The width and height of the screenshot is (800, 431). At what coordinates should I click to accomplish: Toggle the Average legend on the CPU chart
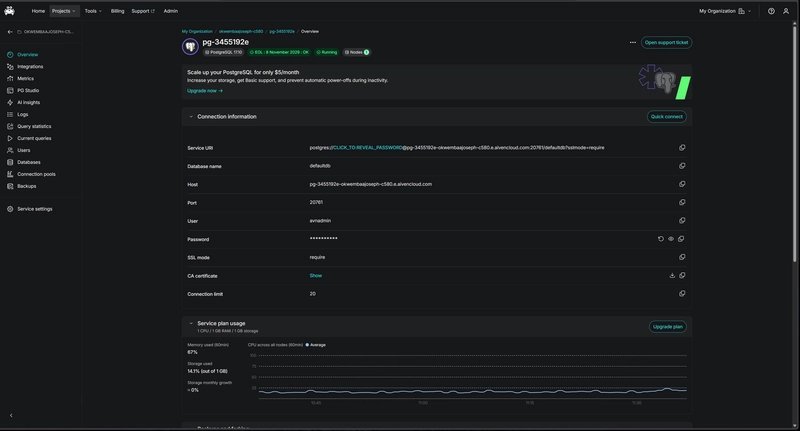click(x=315, y=345)
